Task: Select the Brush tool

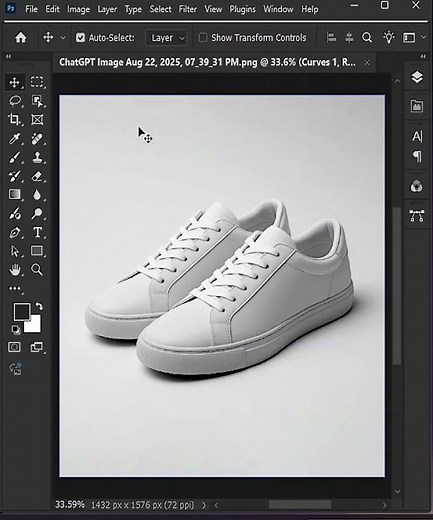Action: point(14,157)
